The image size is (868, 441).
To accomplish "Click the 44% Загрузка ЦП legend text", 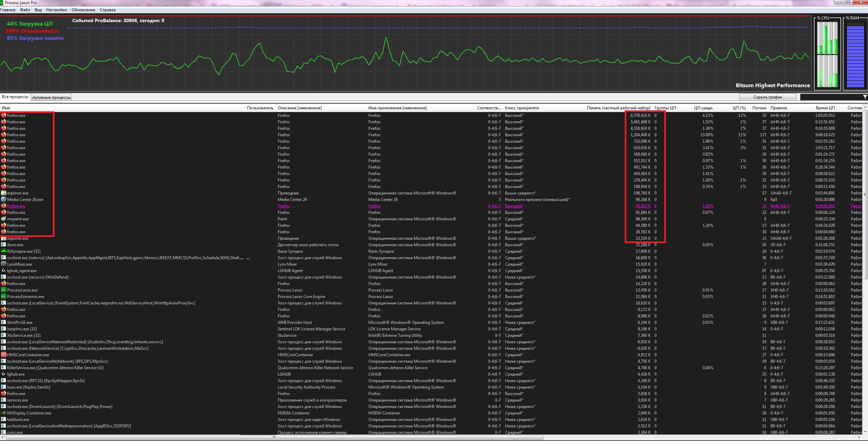I will 30,24.
